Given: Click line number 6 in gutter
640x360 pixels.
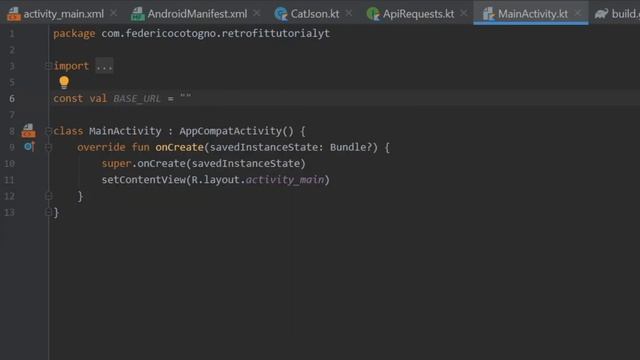Looking at the screenshot, I should tap(12, 99).
